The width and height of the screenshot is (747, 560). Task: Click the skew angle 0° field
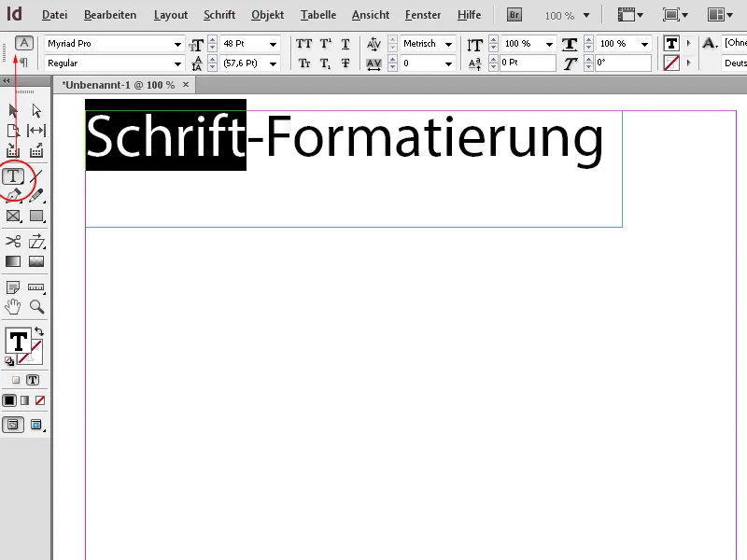(x=623, y=63)
